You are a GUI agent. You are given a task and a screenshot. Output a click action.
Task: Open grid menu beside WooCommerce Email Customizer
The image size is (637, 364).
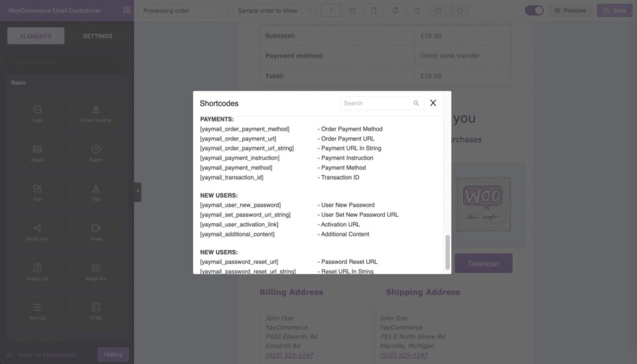tap(127, 11)
